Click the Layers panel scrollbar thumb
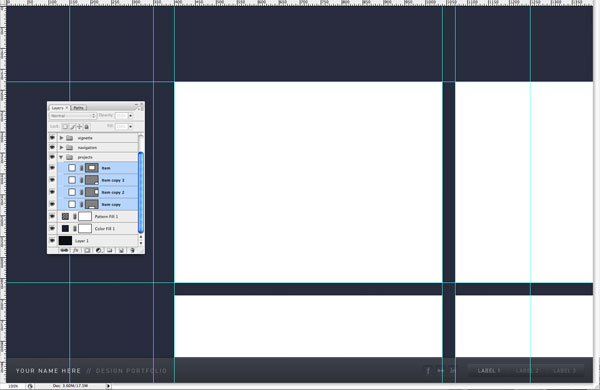600x390 pixels. tap(141, 193)
